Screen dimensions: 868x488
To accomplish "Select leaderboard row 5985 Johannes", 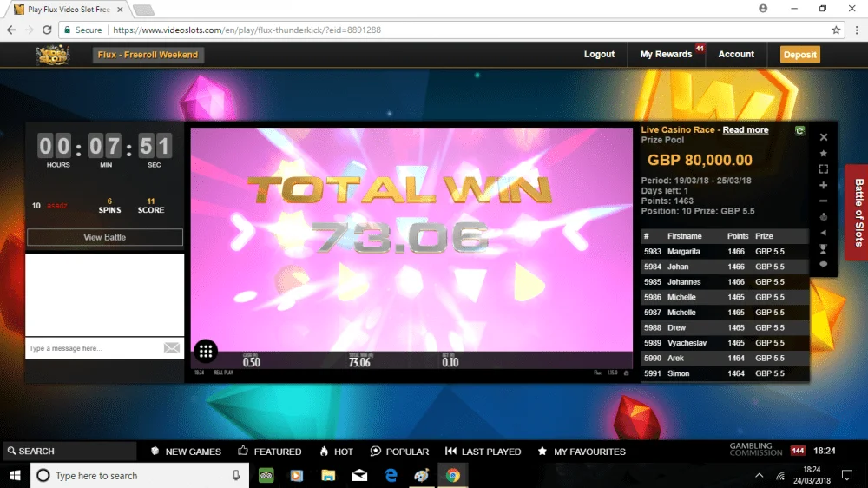I will click(725, 282).
